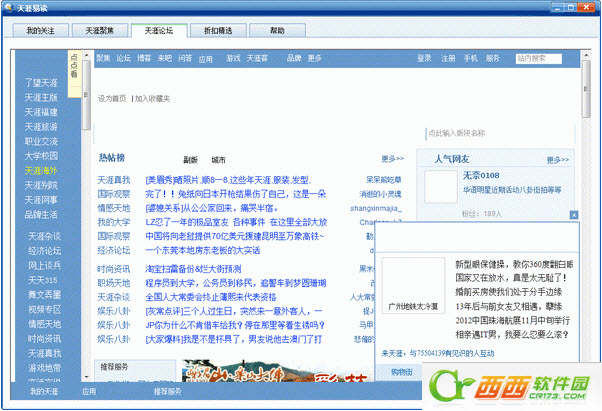Open 游戏地带 in the sidebar

point(45,368)
